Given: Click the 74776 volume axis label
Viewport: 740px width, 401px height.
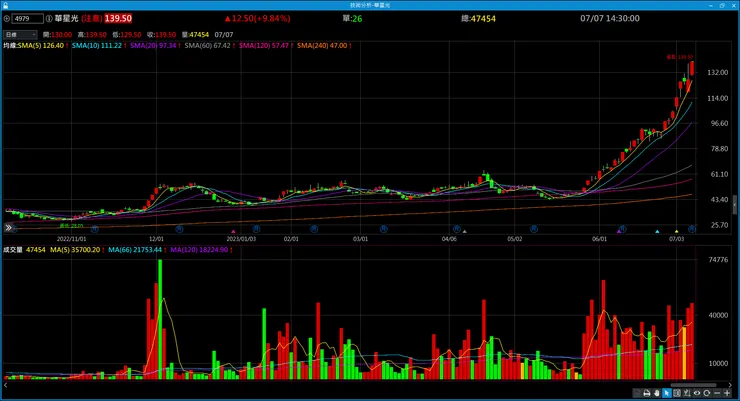Looking at the screenshot, I should click(x=718, y=259).
